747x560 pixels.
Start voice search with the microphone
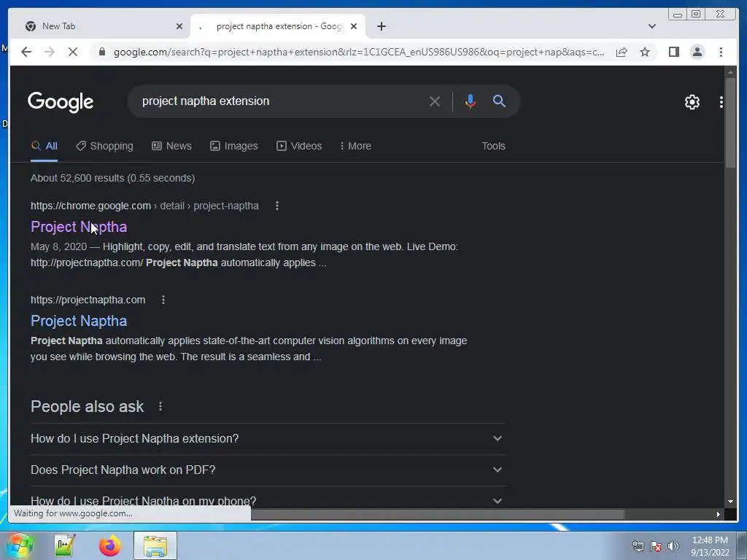click(471, 101)
